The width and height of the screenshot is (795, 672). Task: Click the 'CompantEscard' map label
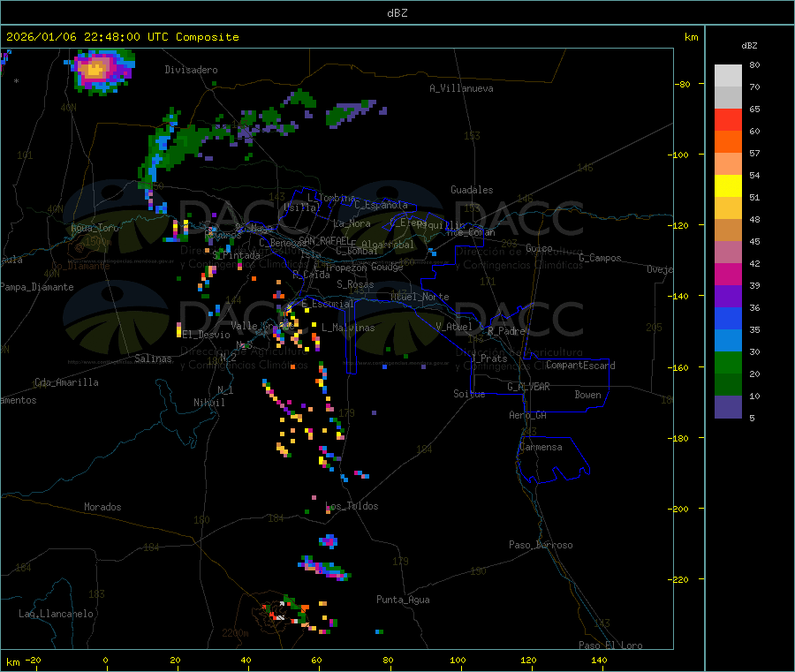580,366
